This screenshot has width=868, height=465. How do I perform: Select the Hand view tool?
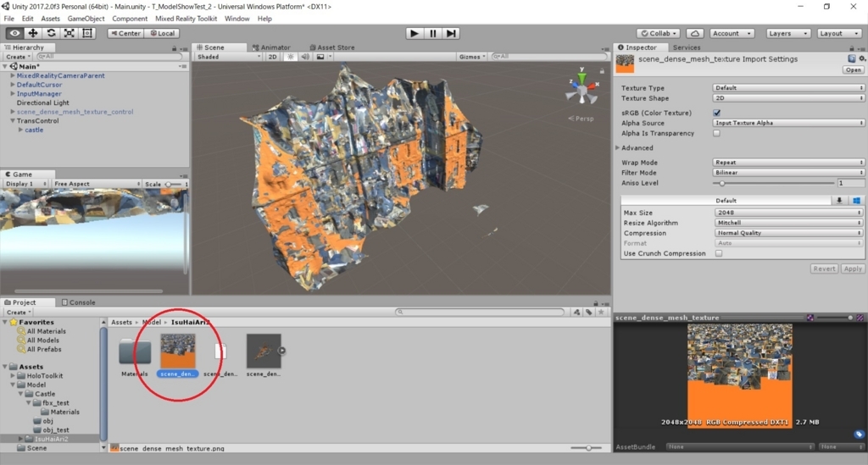15,33
